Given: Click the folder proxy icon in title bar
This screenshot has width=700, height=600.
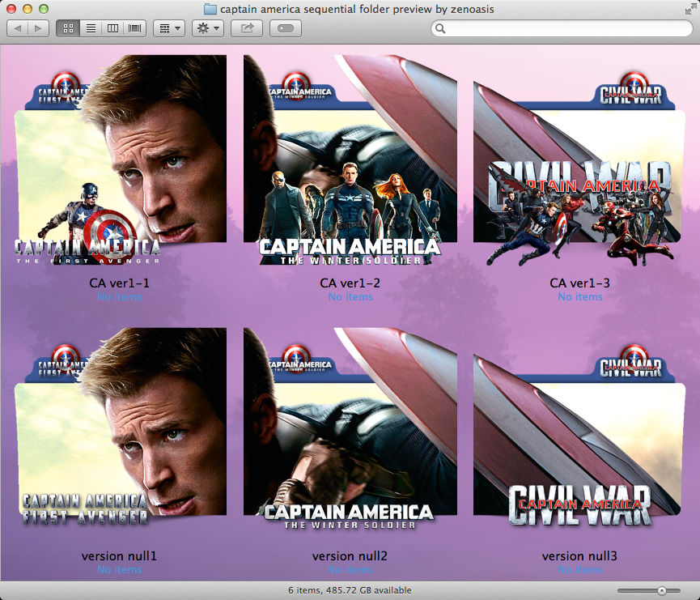Looking at the screenshot, I should pyautogui.click(x=209, y=10).
